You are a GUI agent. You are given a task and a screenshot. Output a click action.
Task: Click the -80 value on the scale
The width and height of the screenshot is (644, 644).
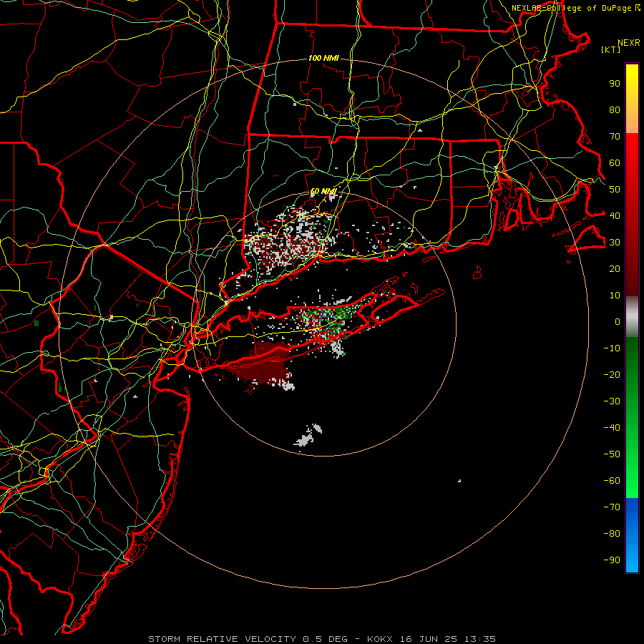[612, 534]
